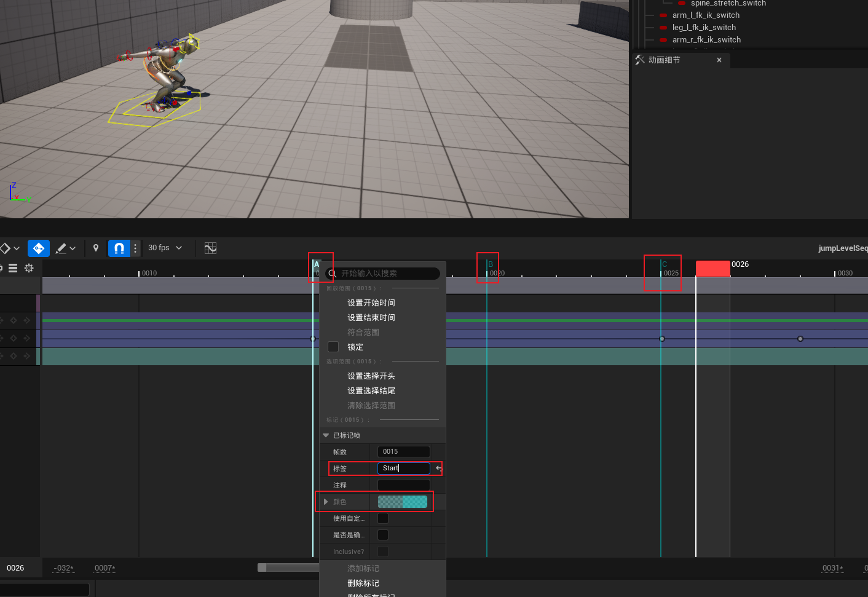Select the pencil edit tool icon

[61, 248]
